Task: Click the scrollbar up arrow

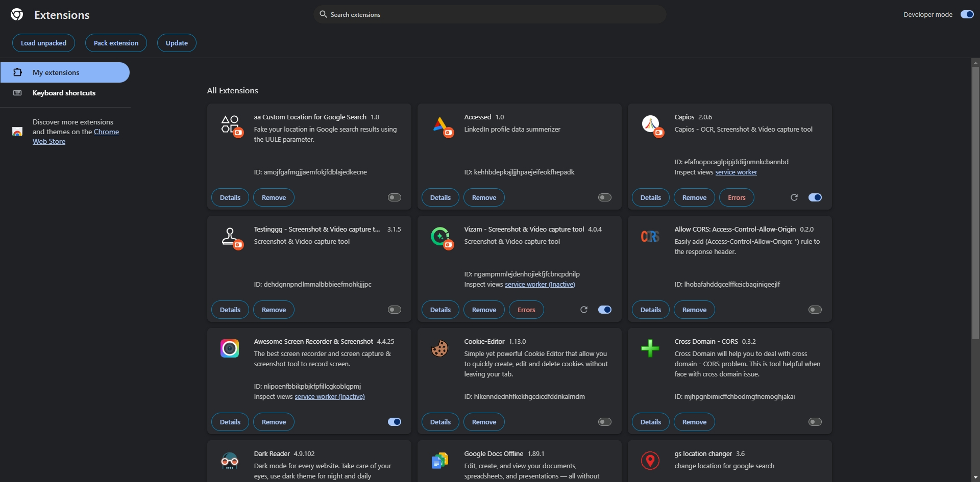Action: point(975,63)
